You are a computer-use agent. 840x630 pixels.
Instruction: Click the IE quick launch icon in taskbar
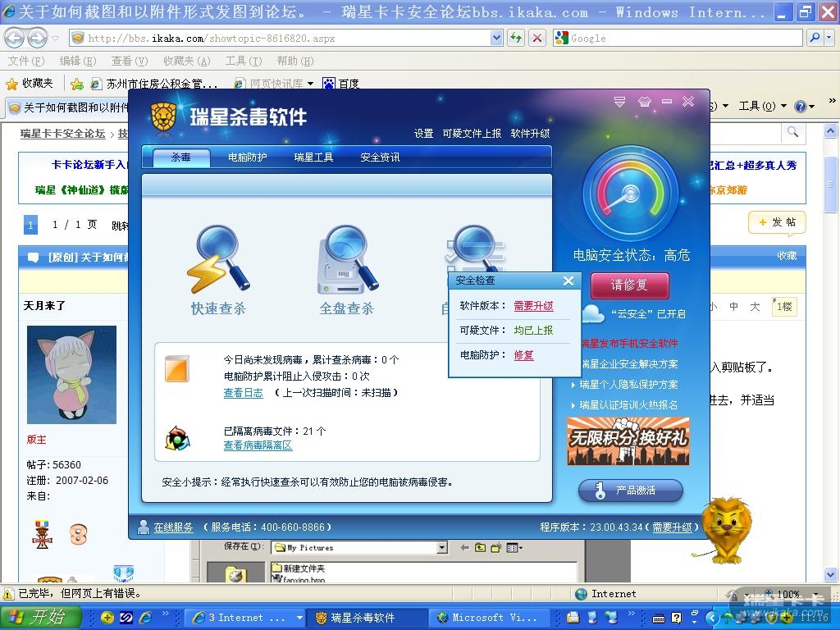(144, 617)
